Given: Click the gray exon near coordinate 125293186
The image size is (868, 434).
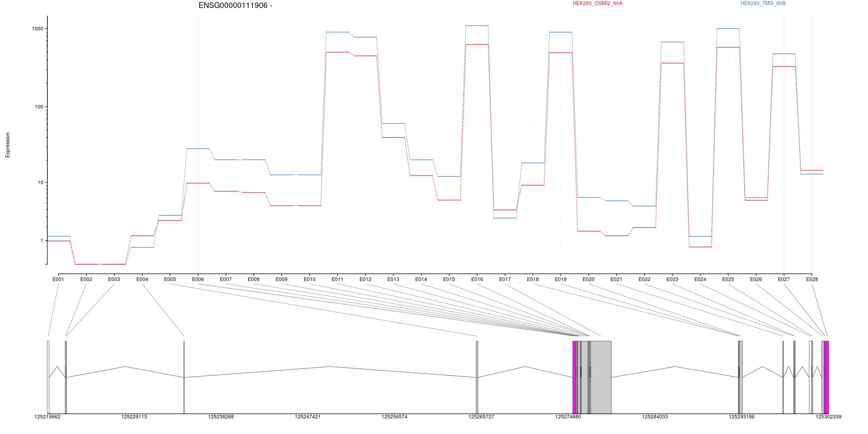Looking at the screenshot, I should (x=740, y=377).
